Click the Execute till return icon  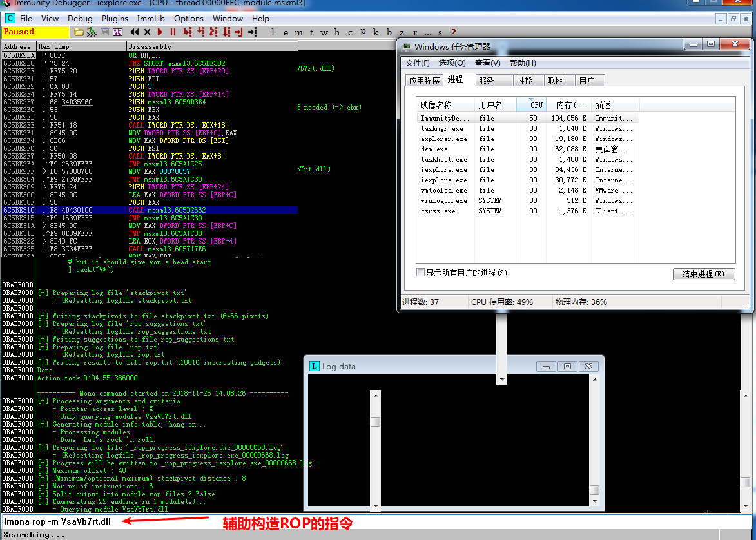pos(238,32)
